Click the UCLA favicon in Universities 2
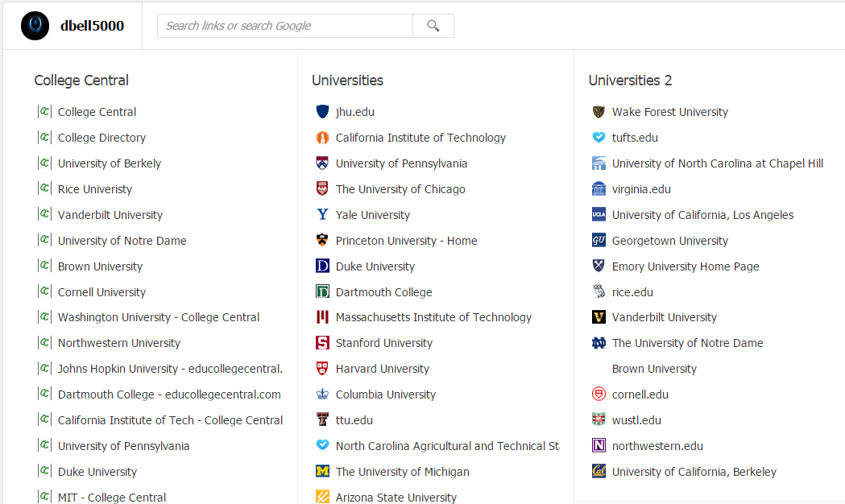 (599, 215)
